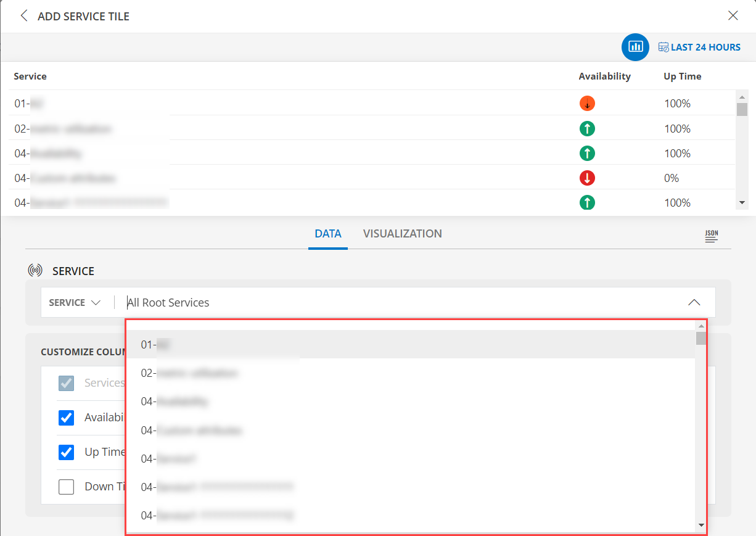Click the orange down availability arrow in the first row
This screenshot has width=756, height=536.
pyautogui.click(x=587, y=103)
